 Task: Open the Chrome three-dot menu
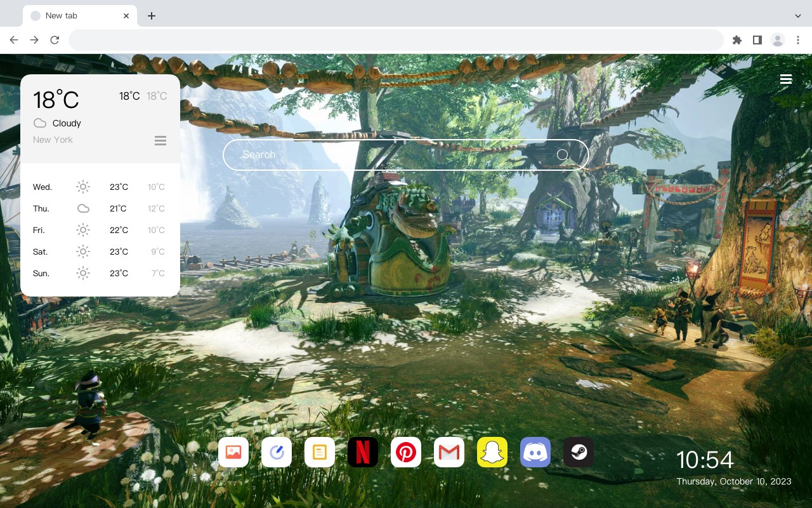[798, 40]
